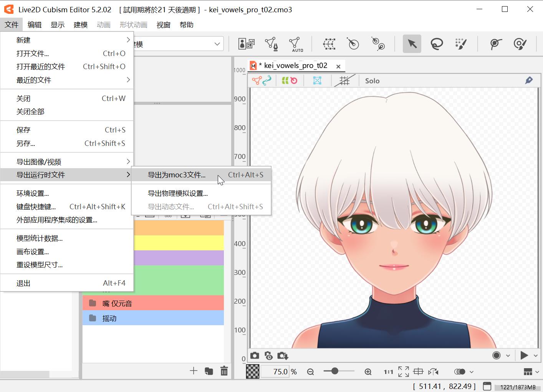Select the manual mesh editing tool
The image size is (543, 392).
[x=271, y=44]
